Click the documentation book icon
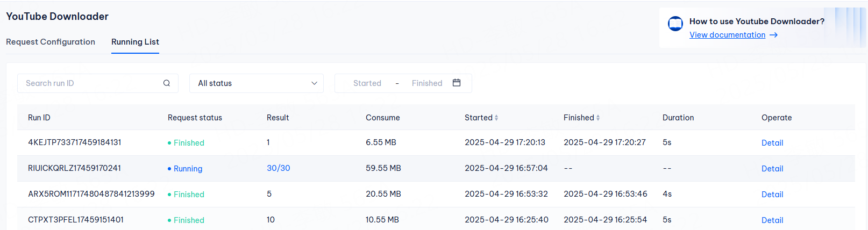Screen dimensions: 868x230 (675, 24)
